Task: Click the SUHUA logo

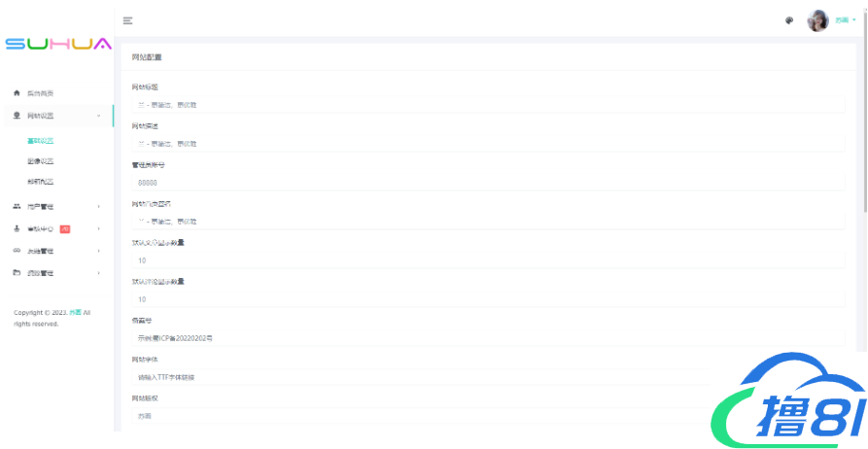Action: 57,45
